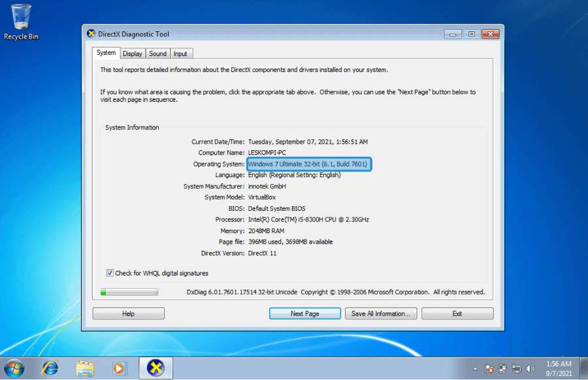Show hidden tray icons arrow
Screen dimensions: 588x380
pos(475,369)
